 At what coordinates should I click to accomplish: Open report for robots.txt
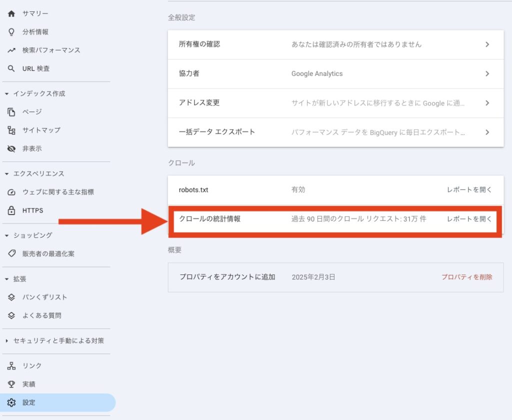[469, 190]
